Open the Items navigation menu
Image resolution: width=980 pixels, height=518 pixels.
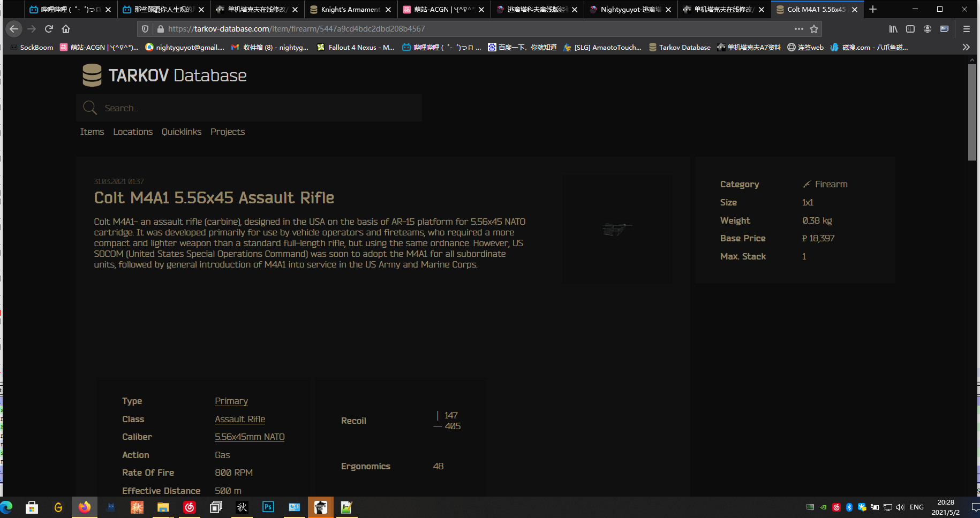92,132
